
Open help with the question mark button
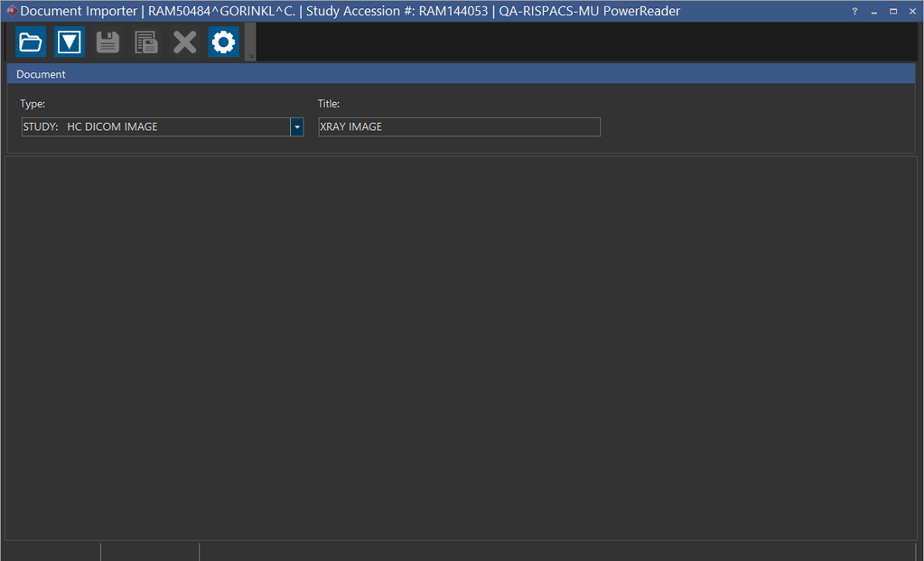[x=854, y=11]
